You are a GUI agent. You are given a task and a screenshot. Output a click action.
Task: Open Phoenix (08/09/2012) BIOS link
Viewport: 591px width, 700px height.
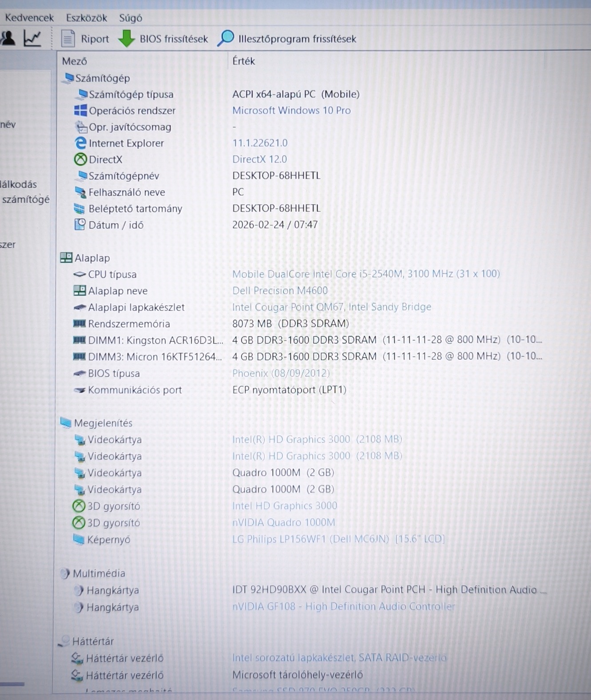coord(281,373)
